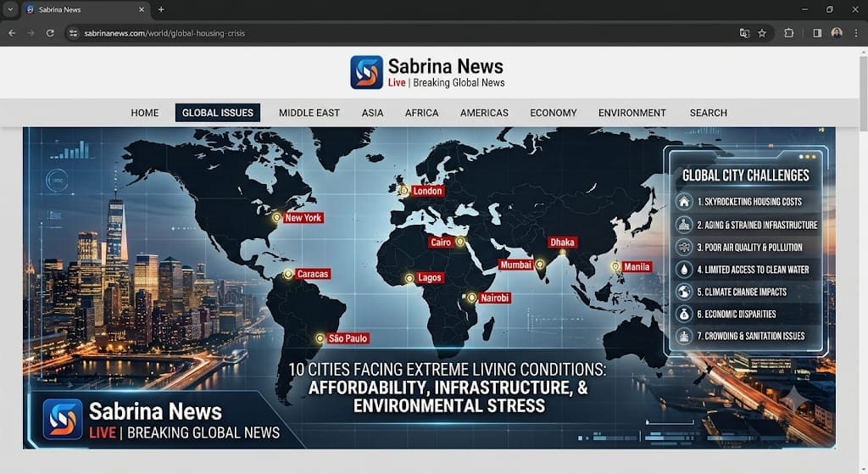Close the Sabrina News tab
The height and width of the screenshot is (474, 868).
coord(142,9)
